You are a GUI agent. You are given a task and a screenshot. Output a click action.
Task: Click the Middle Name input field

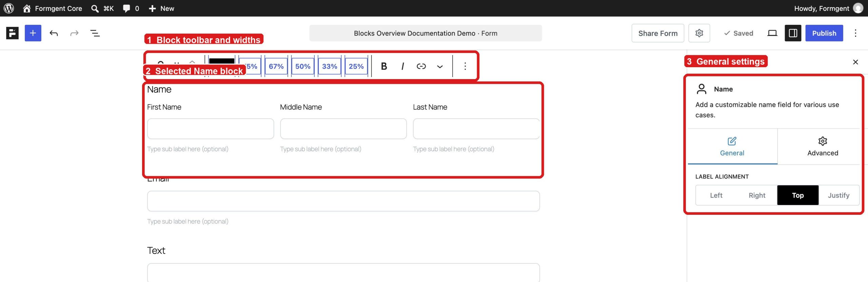pos(343,129)
